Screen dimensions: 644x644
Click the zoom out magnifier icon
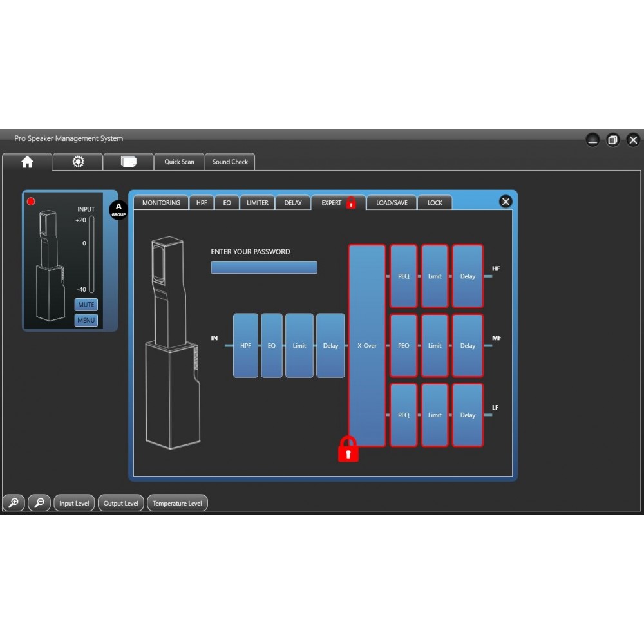39,503
